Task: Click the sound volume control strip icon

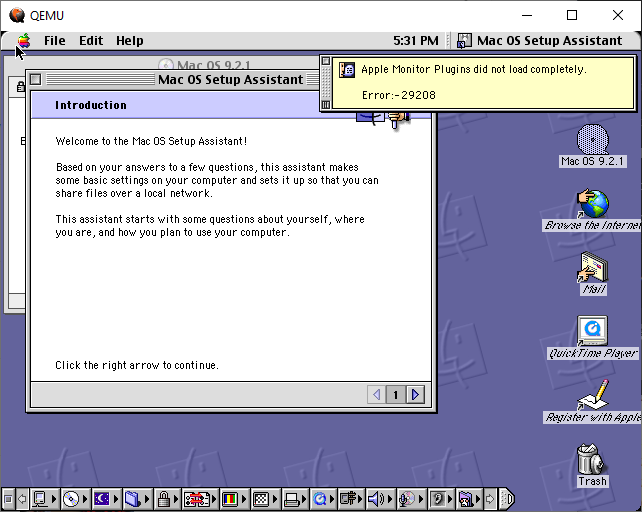Action: click(376, 498)
